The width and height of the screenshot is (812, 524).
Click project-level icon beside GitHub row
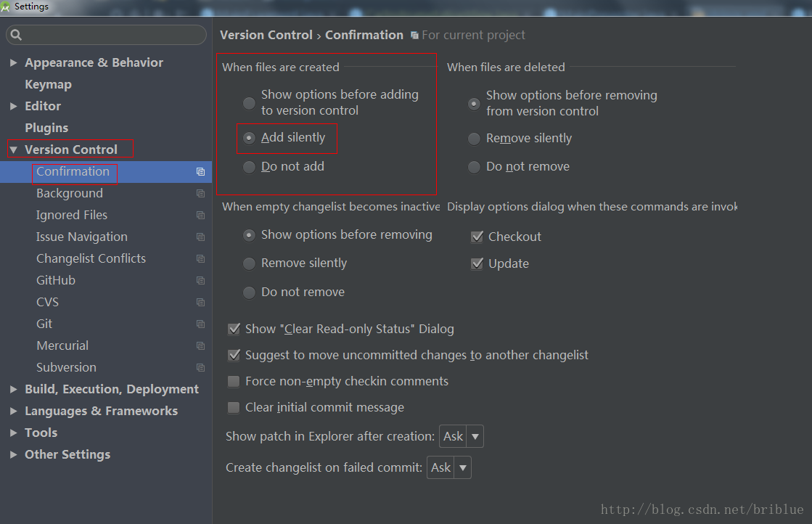[x=200, y=280]
